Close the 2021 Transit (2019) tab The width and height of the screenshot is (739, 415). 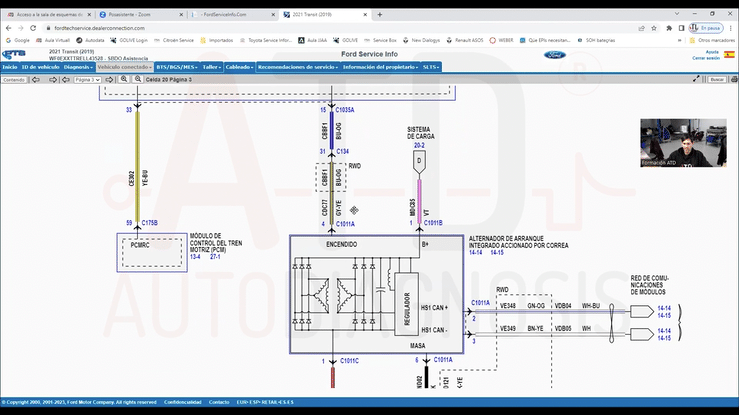click(x=365, y=15)
